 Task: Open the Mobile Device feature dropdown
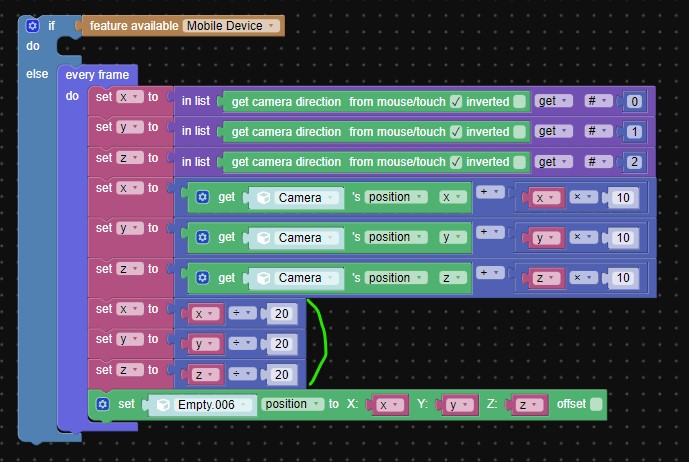(x=231, y=26)
